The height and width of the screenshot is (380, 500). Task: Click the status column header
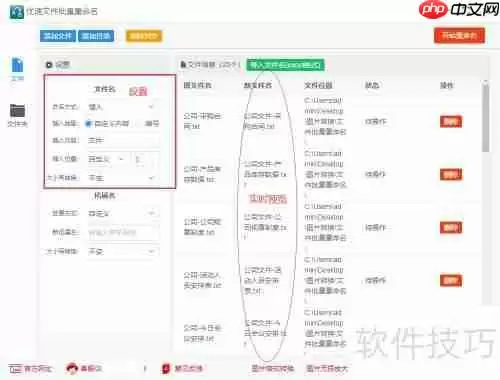[x=372, y=85]
